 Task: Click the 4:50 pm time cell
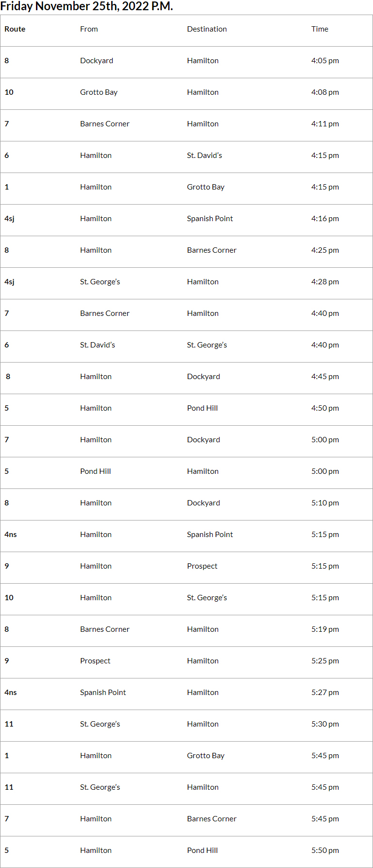pyautogui.click(x=325, y=408)
